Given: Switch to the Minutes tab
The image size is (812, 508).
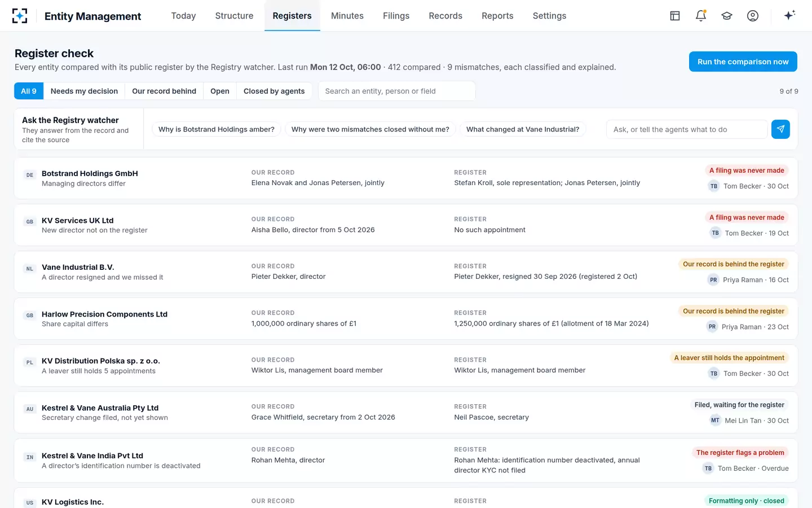Looking at the screenshot, I should coord(347,16).
